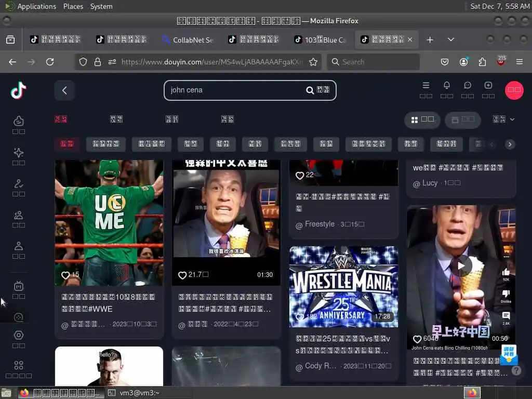
Task: Click the clock showing Sat Dec 7
Action: (x=500, y=6)
